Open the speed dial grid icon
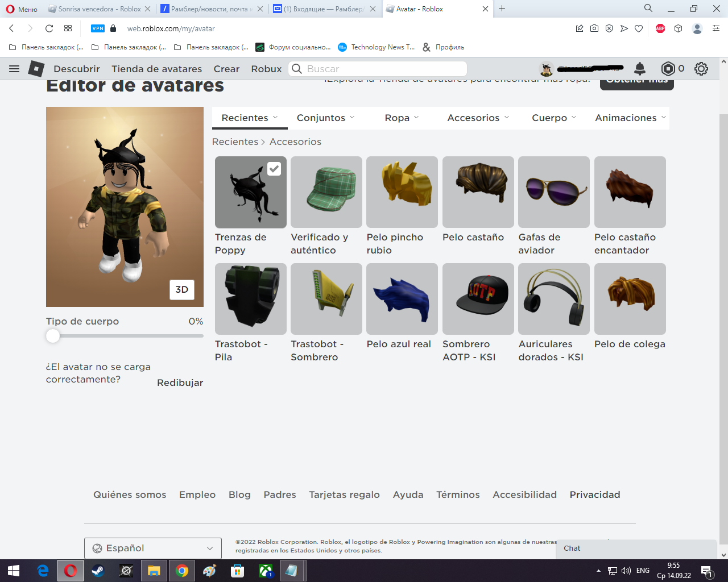This screenshot has height=582, width=728. pyautogui.click(x=68, y=28)
